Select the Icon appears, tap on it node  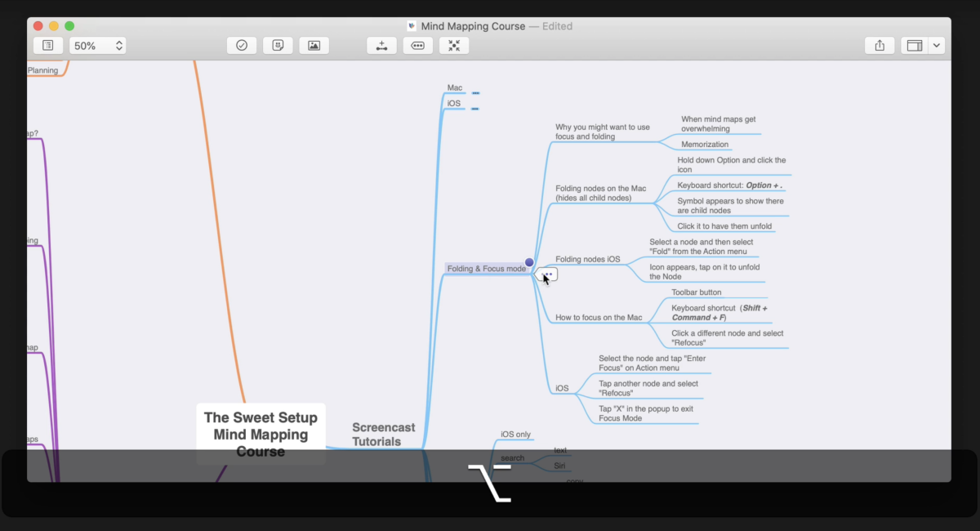click(704, 271)
